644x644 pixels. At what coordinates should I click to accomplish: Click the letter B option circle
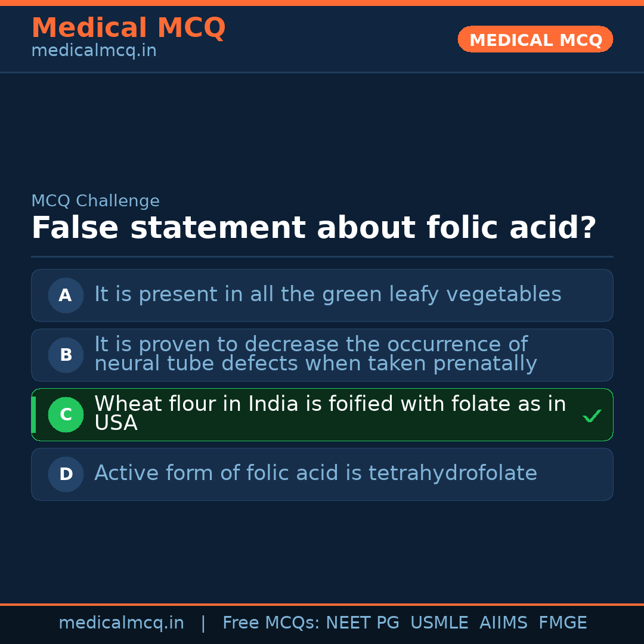(x=66, y=355)
